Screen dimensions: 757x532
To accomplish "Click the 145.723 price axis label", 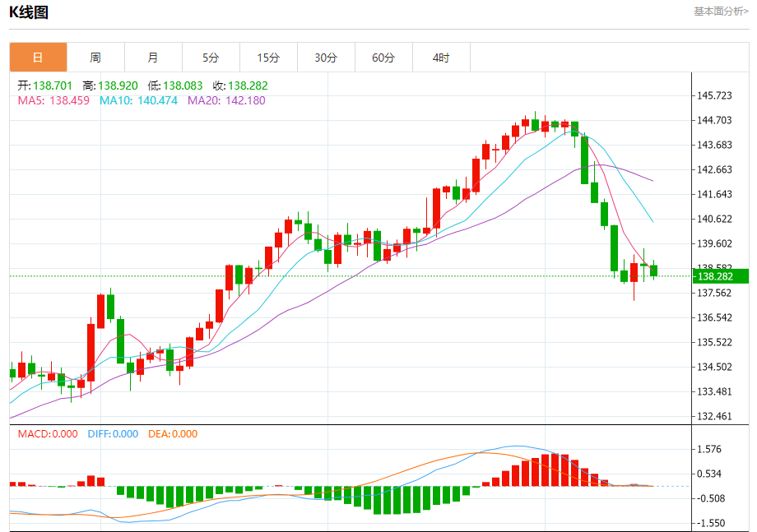I will [714, 95].
